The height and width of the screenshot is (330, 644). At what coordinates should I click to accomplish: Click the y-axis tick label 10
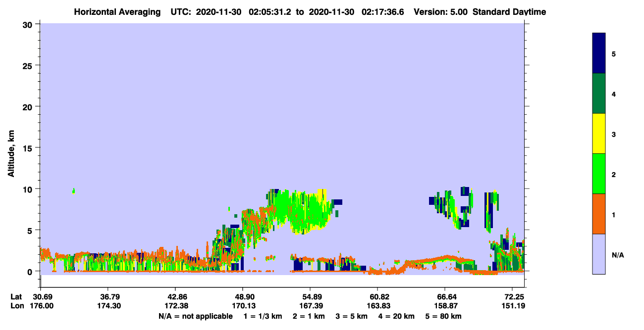point(28,189)
